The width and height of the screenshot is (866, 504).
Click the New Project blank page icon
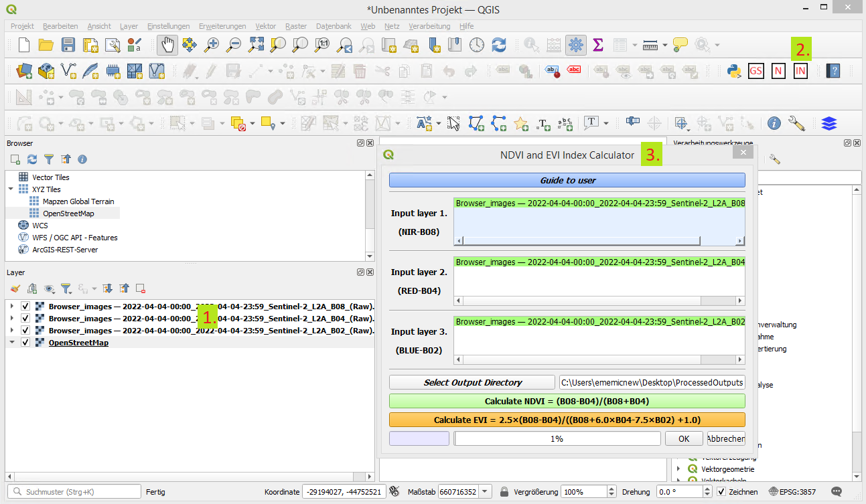pyautogui.click(x=24, y=45)
